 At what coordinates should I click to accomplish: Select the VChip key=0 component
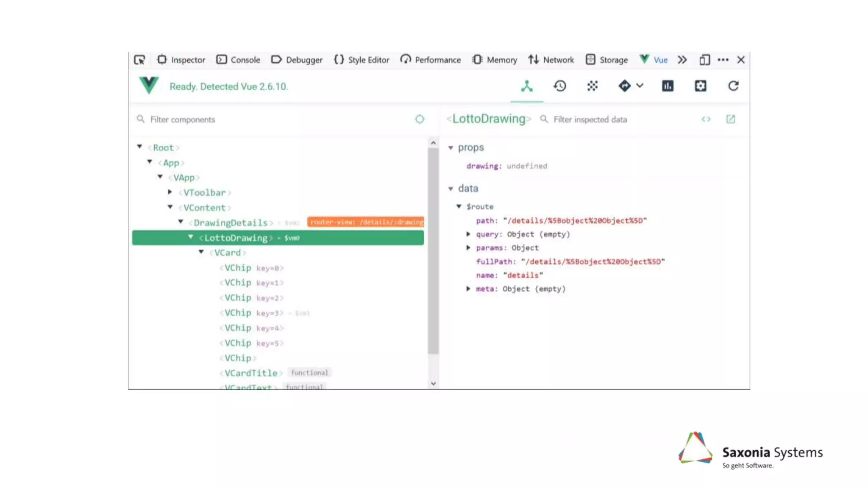point(251,268)
